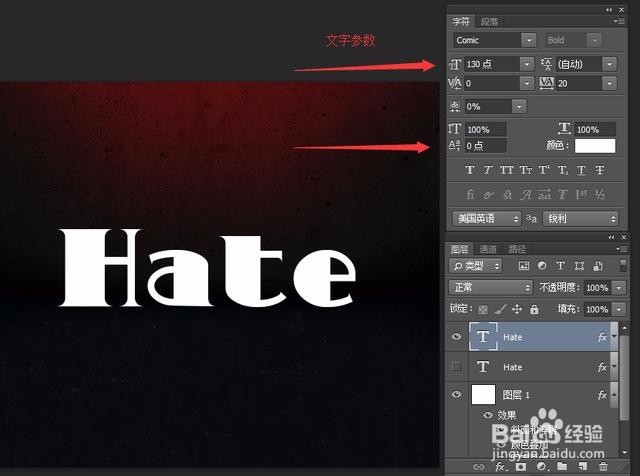Toggle Faux Italic text style

pos(488,170)
